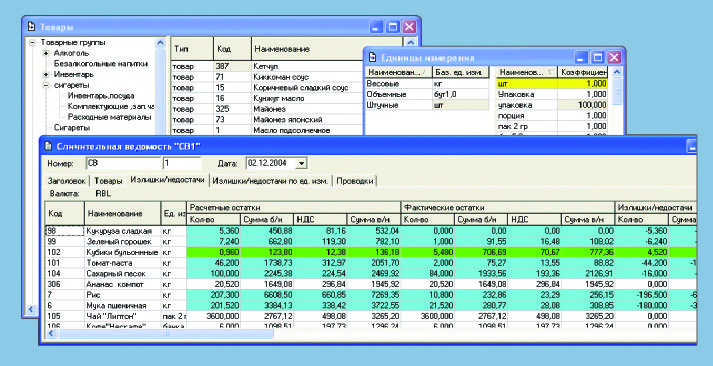The height and width of the screenshot is (366, 713).
Task: Click the Код column header in ведомость
Action: 65,213
